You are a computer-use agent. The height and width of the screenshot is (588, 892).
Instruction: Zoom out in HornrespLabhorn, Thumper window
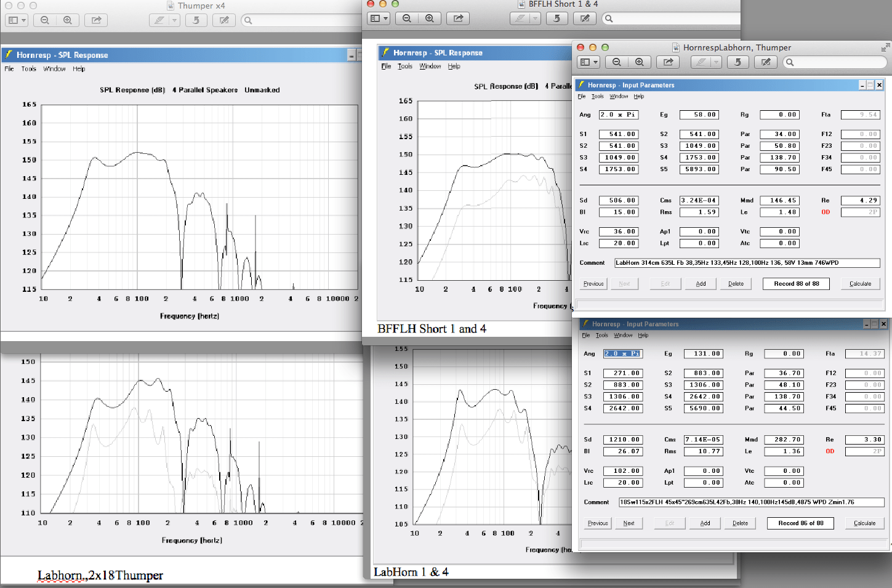[617, 62]
